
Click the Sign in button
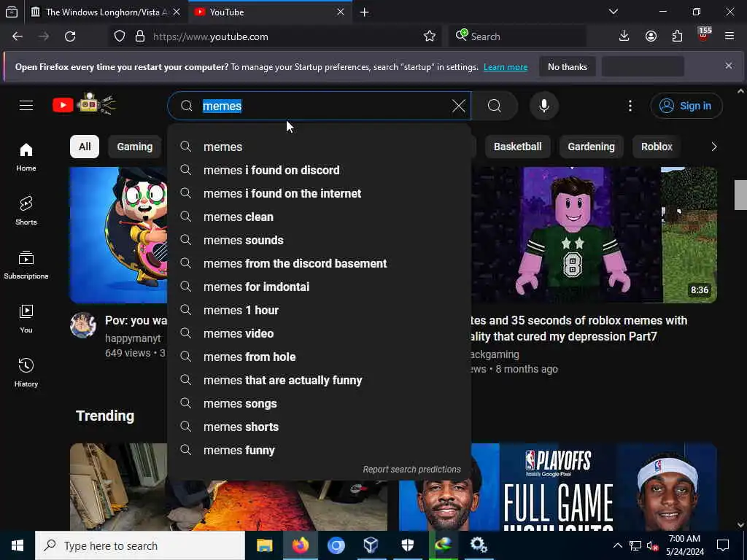(686, 106)
